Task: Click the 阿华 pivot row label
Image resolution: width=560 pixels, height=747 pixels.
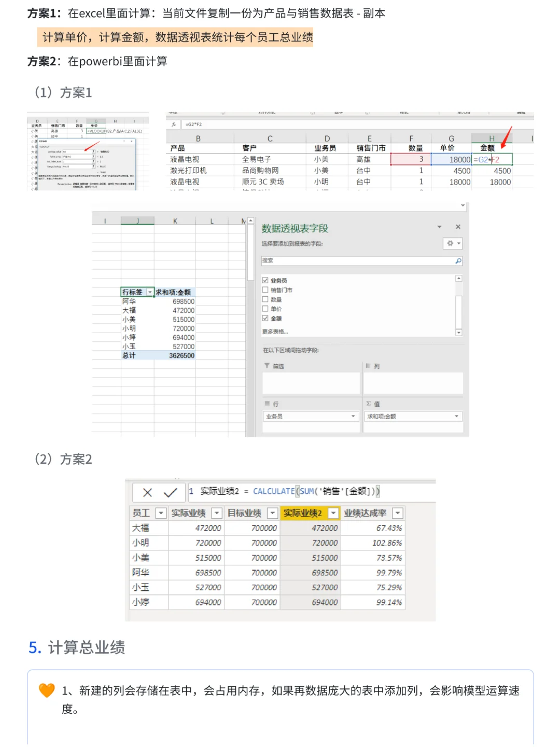Action: (129, 301)
